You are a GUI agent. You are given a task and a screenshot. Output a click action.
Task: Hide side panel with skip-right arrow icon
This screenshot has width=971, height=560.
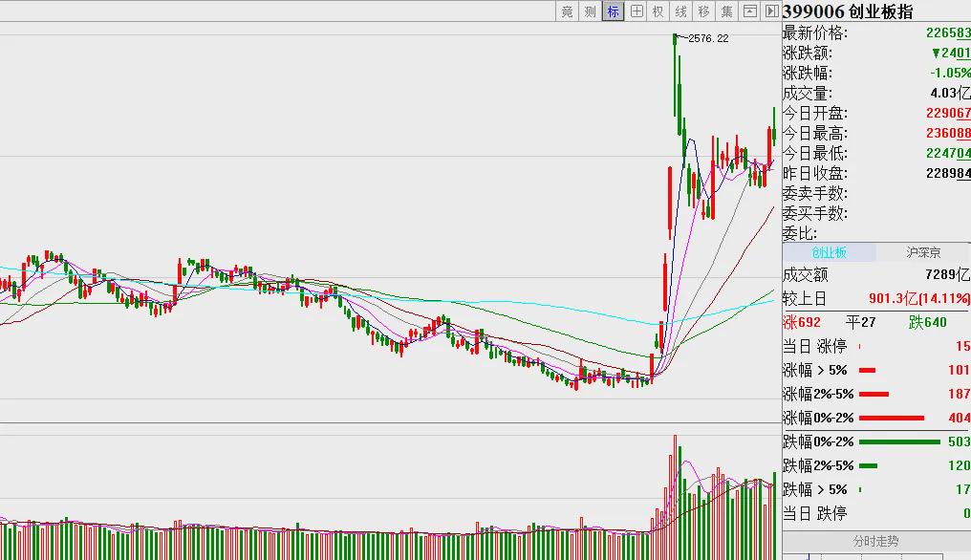(x=771, y=11)
